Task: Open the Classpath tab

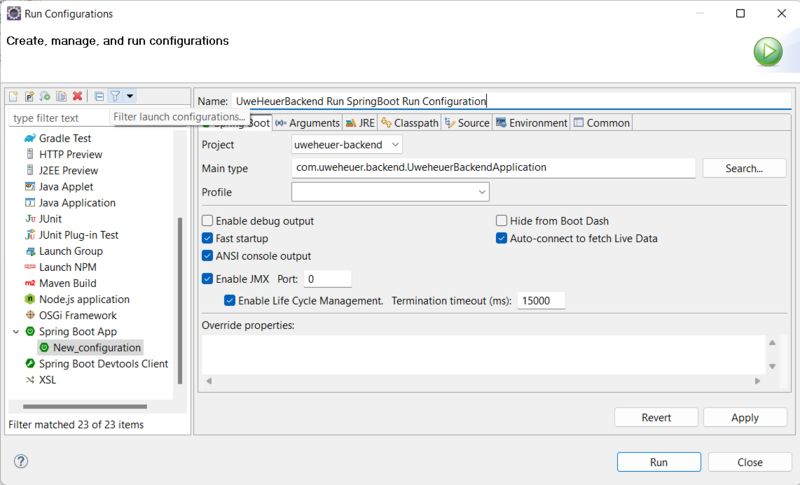Action: 410,123
